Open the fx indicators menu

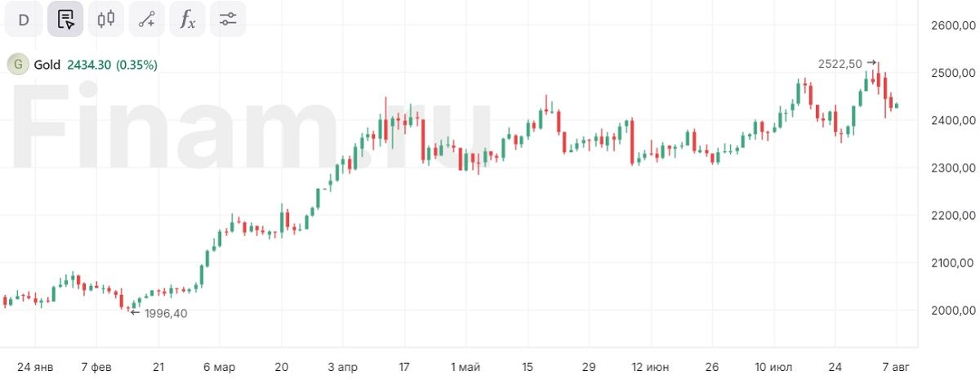[188, 20]
